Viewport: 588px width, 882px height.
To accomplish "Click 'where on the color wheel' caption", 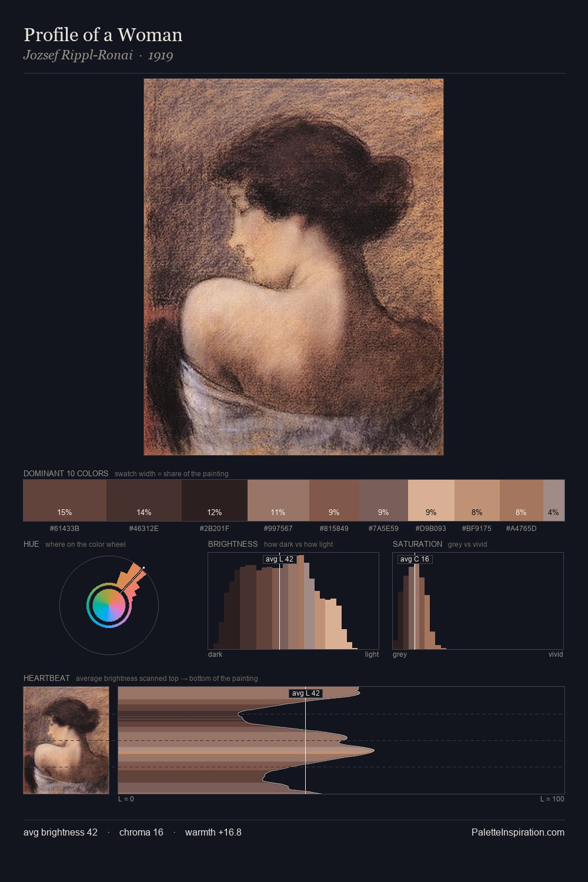I will point(85,544).
